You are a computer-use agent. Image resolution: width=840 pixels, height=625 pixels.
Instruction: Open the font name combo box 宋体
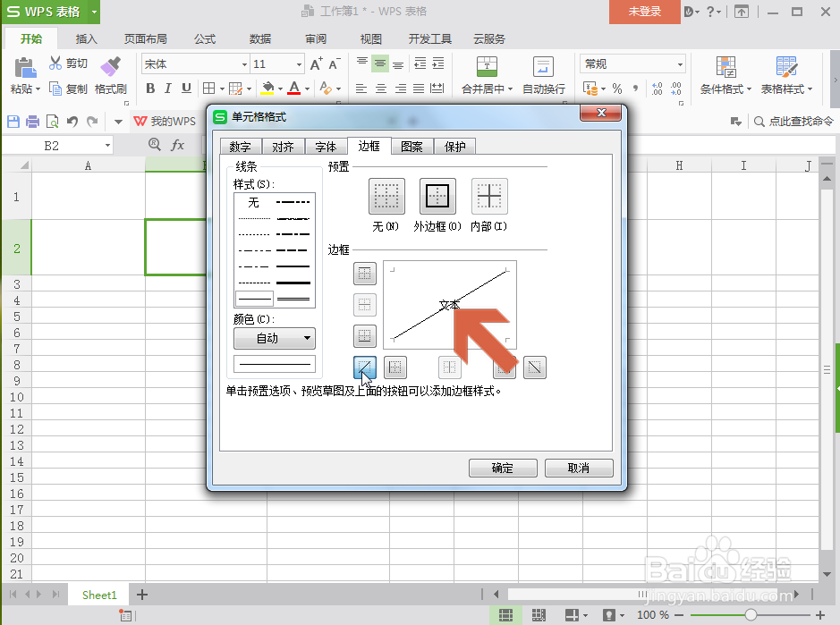[x=196, y=64]
